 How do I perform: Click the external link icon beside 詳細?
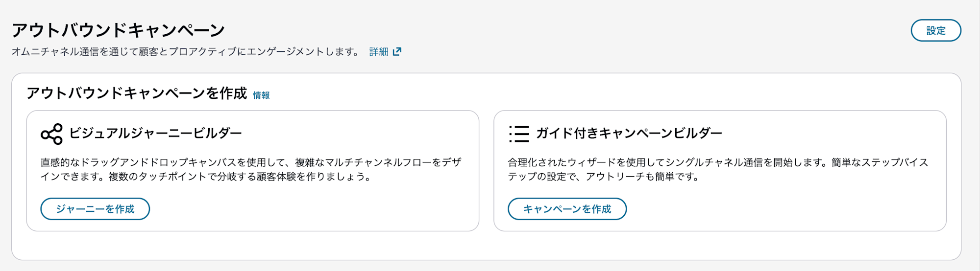tap(397, 52)
